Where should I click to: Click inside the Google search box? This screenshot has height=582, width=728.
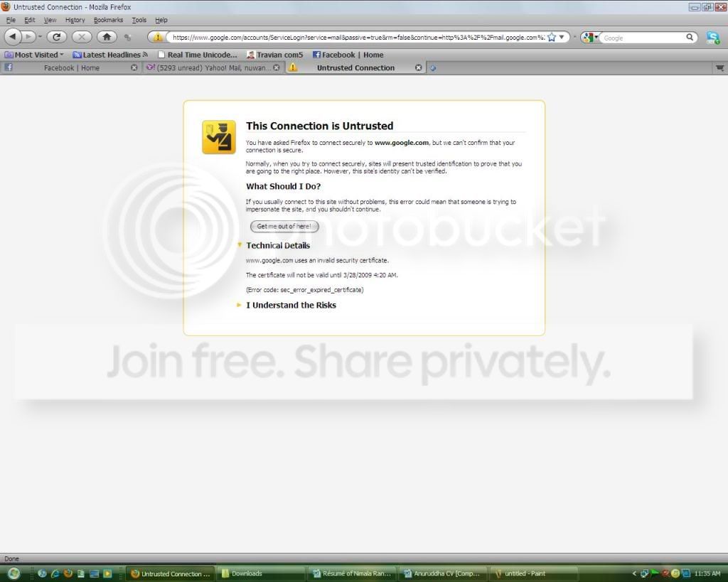pyautogui.click(x=643, y=38)
